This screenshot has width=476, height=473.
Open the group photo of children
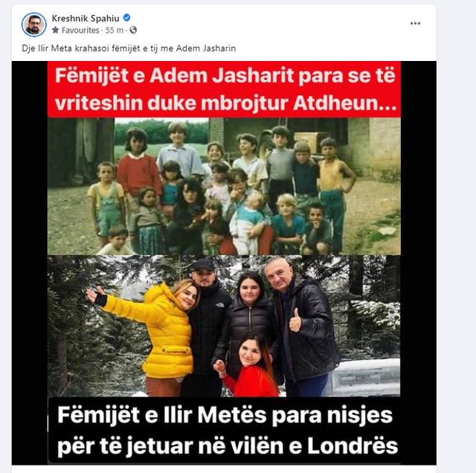pyautogui.click(x=224, y=186)
